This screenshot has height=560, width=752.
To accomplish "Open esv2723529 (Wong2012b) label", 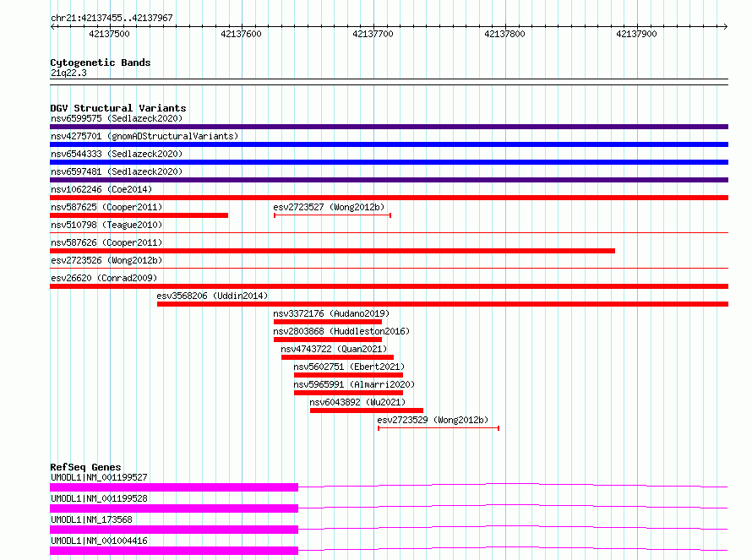I will [x=433, y=420].
